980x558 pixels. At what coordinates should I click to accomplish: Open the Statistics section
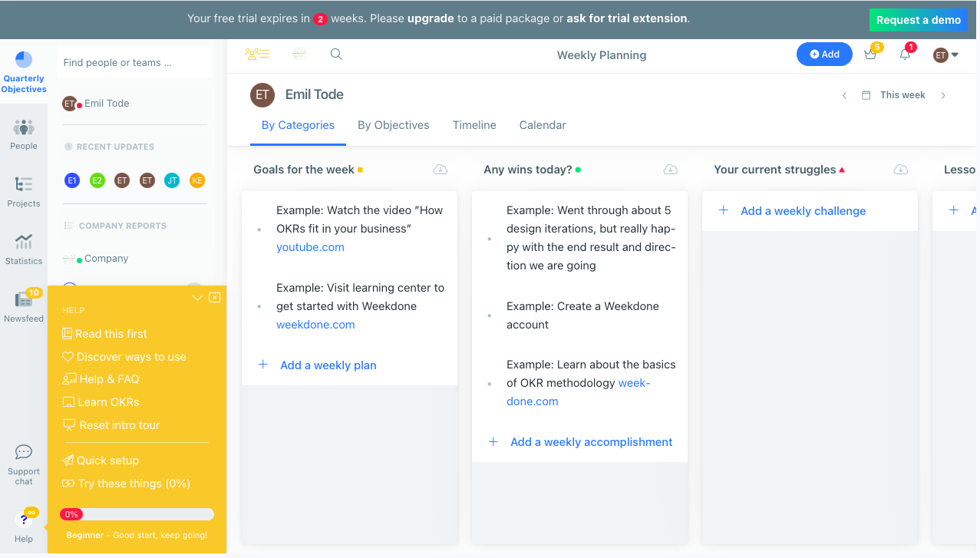[24, 249]
